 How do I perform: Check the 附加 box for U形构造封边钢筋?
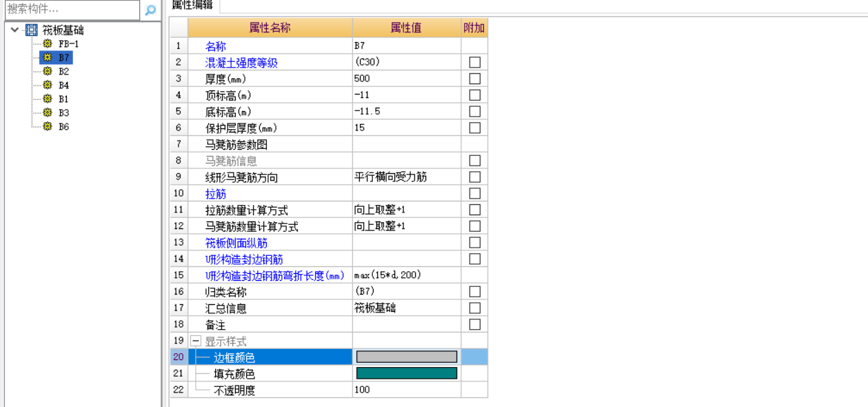474,259
